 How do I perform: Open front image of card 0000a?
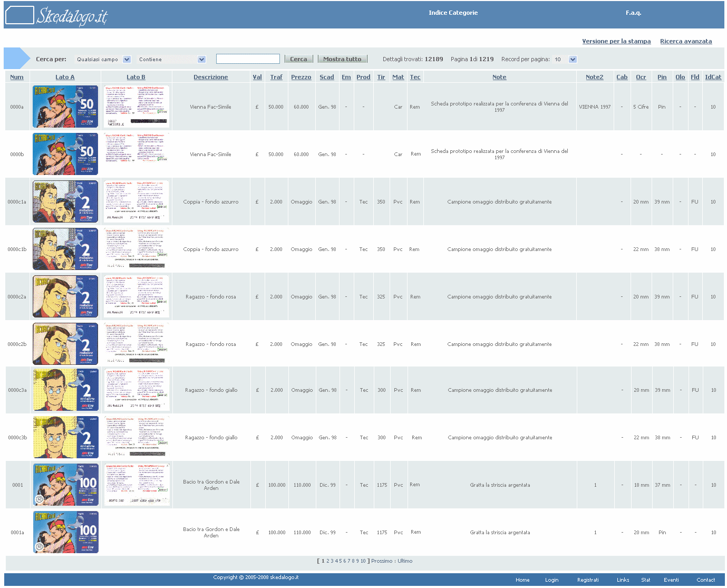tap(65, 107)
